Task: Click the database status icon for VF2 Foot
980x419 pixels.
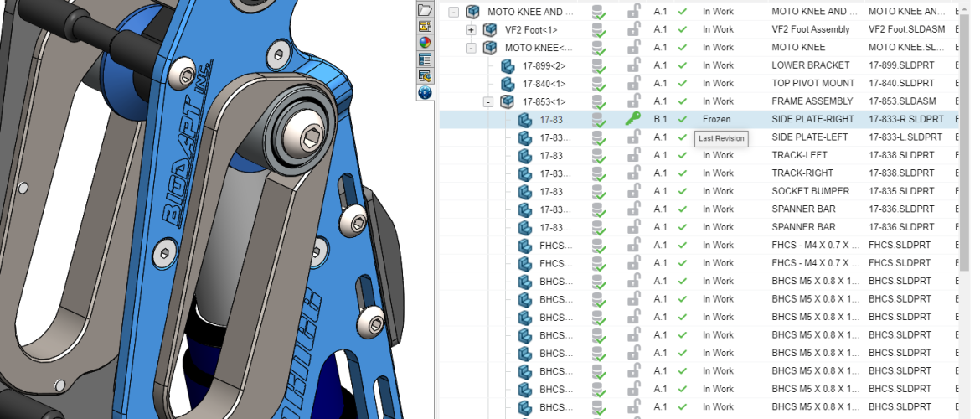Action: pyautogui.click(x=598, y=30)
